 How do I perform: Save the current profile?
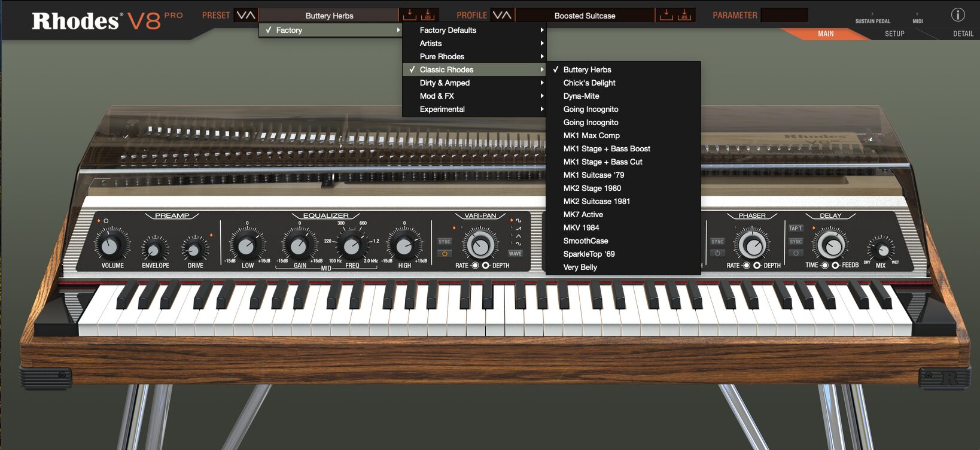pyautogui.click(x=666, y=15)
